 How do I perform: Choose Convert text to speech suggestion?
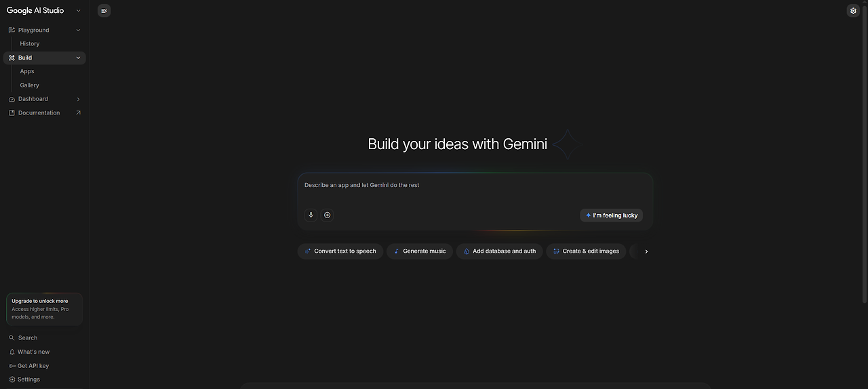(340, 251)
